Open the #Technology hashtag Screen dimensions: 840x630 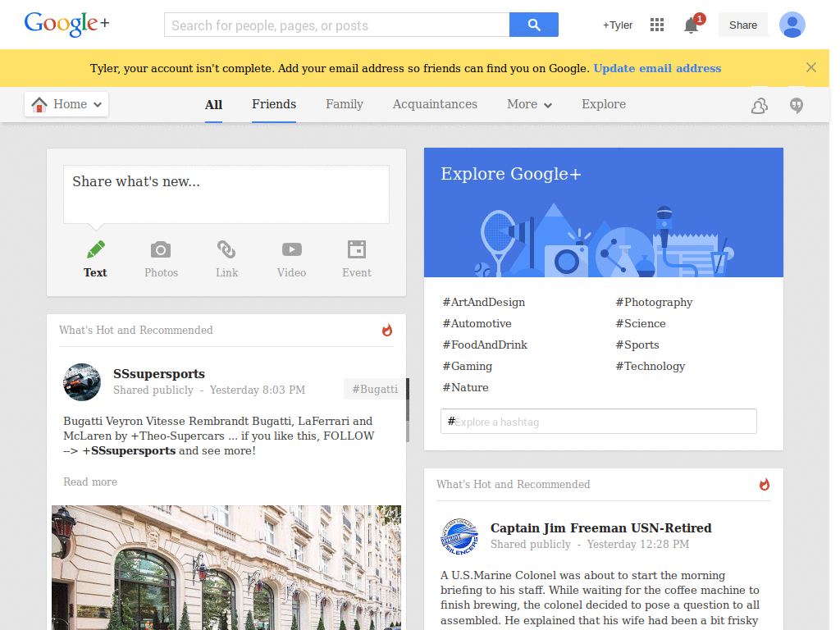coord(651,367)
